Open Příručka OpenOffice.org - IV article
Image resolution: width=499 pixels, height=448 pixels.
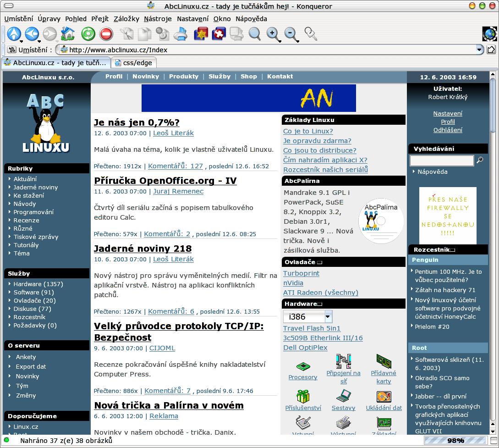click(165, 181)
